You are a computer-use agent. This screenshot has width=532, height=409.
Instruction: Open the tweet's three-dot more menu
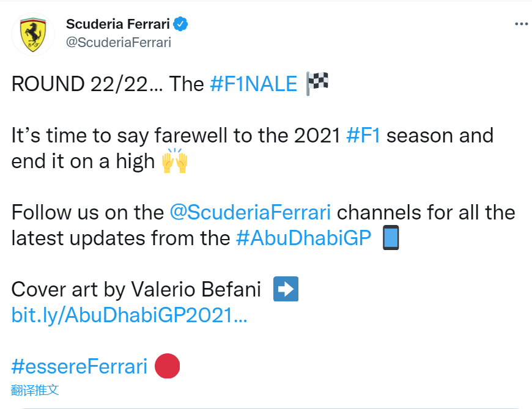point(521,24)
